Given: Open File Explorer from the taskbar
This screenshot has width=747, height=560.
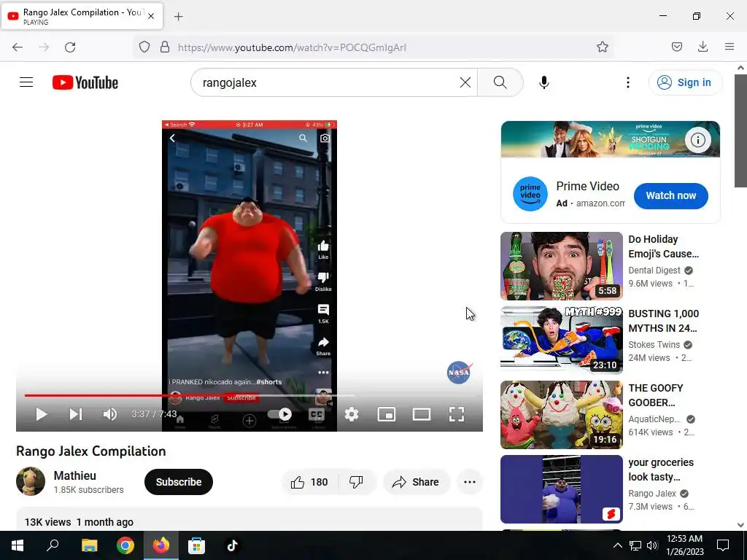Looking at the screenshot, I should pos(89,545).
